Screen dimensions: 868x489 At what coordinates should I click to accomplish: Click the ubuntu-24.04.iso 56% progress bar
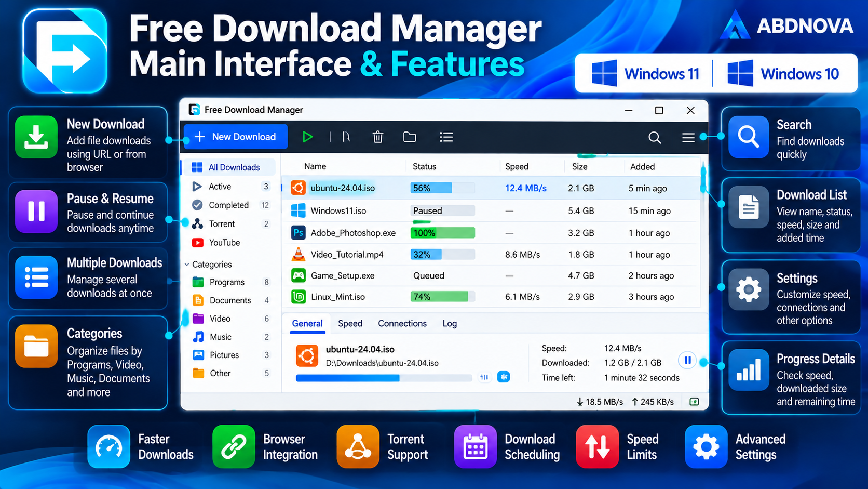point(442,188)
